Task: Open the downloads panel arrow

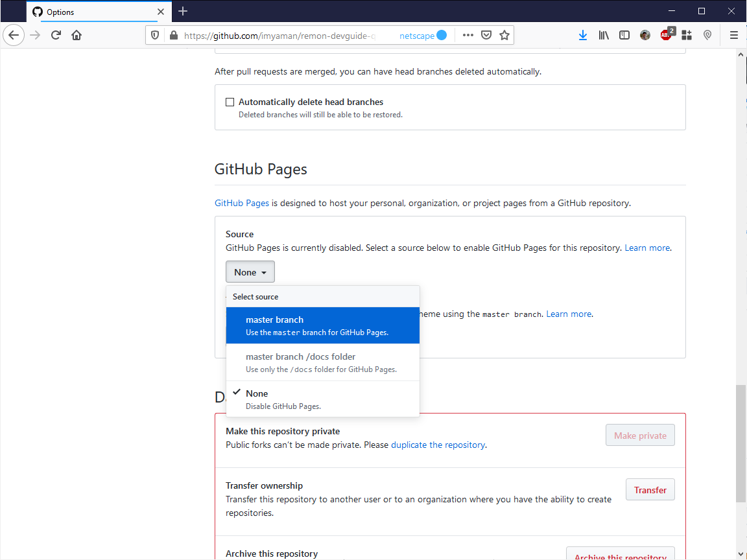Action: [x=583, y=35]
